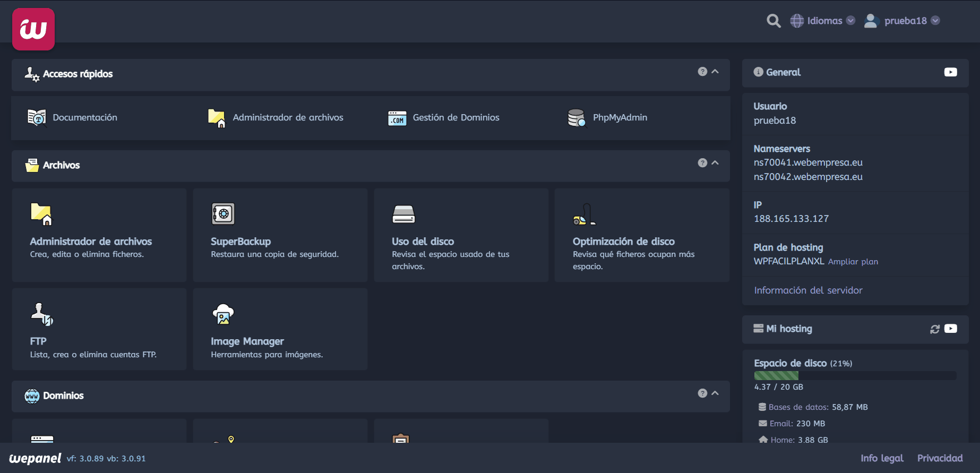The height and width of the screenshot is (473, 980).
Task: Open Uso del disco drive icon
Action: point(403,214)
